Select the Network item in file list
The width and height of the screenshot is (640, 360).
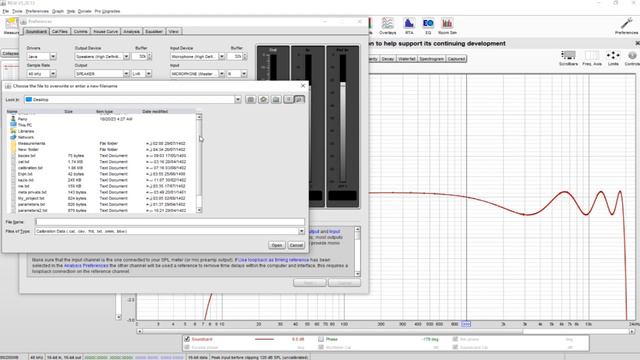26,138
